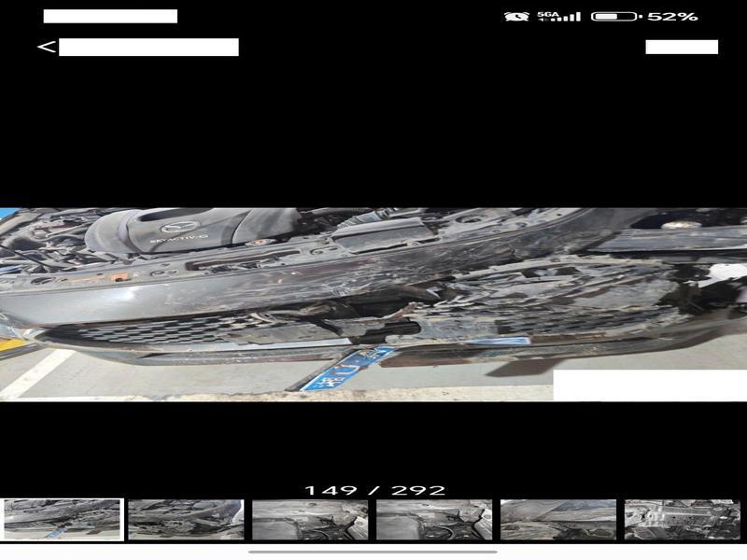
Task: Tap the main car bumper photo
Action: (x=373, y=303)
